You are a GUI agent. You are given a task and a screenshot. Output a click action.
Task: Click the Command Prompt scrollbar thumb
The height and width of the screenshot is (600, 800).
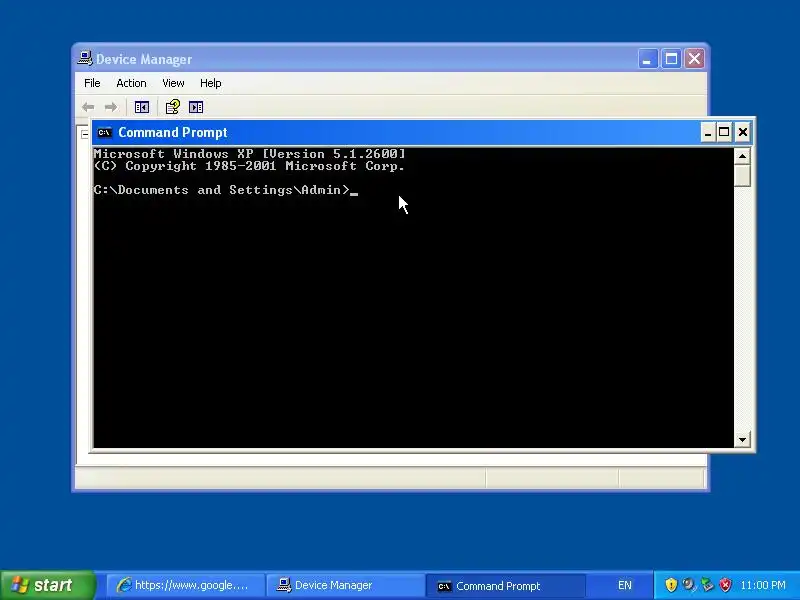click(x=742, y=176)
